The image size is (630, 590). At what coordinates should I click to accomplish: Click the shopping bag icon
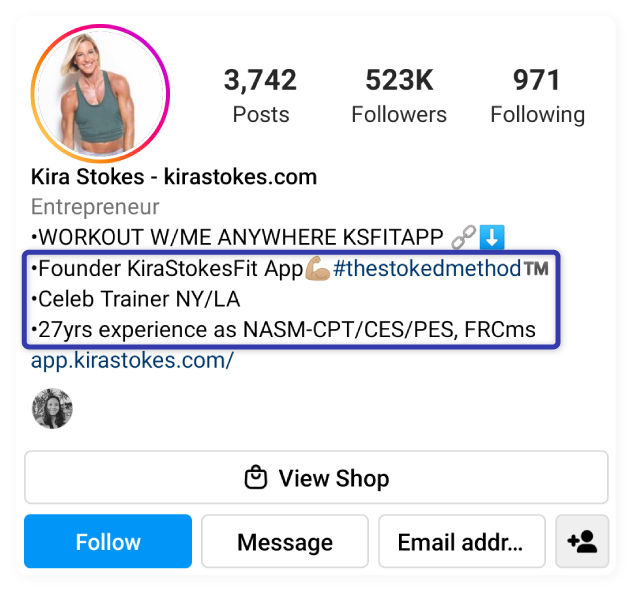[x=256, y=478]
